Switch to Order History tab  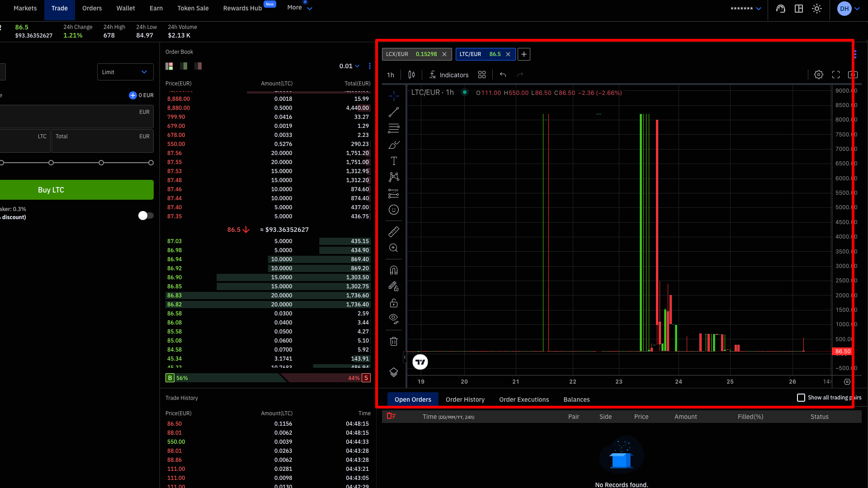[465, 399]
